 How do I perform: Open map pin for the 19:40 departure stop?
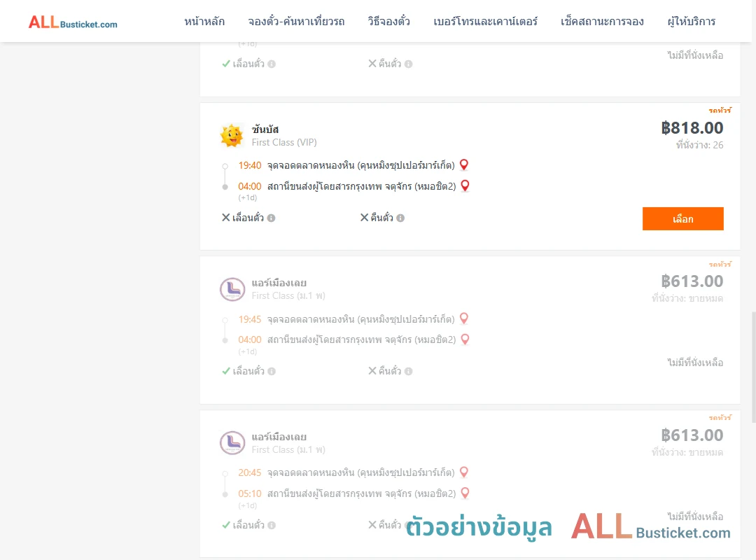464,165
